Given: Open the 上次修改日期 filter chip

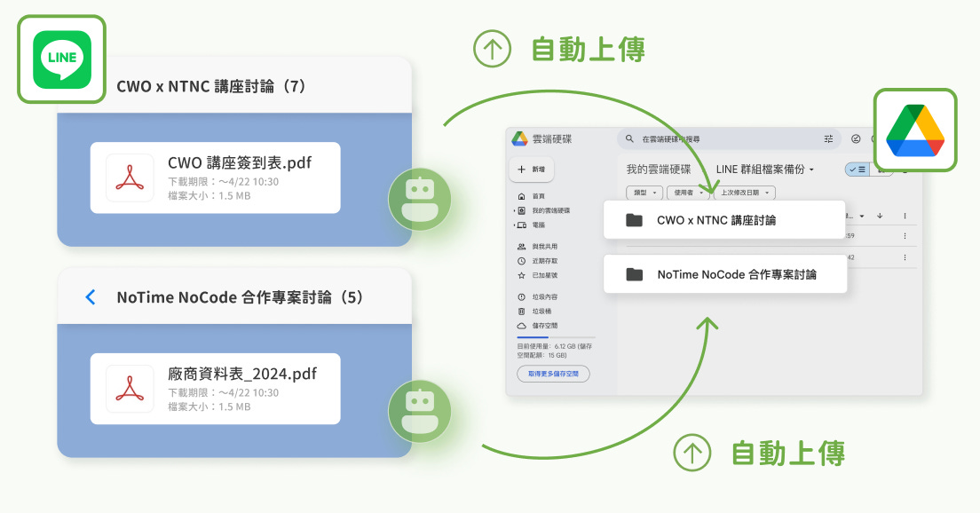Looking at the screenshot, I should 745,193.
